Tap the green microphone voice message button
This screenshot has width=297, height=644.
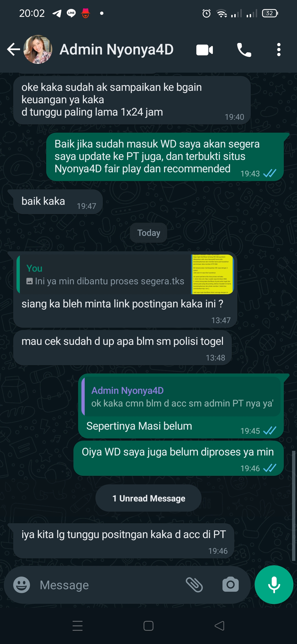(274, 585)
